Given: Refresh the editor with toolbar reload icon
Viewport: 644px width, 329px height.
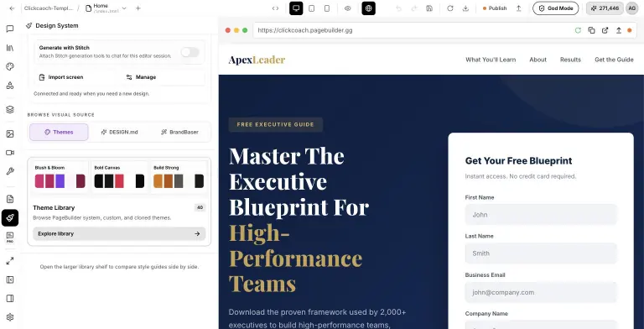Looking at the screenshot, I should (450, 8).
